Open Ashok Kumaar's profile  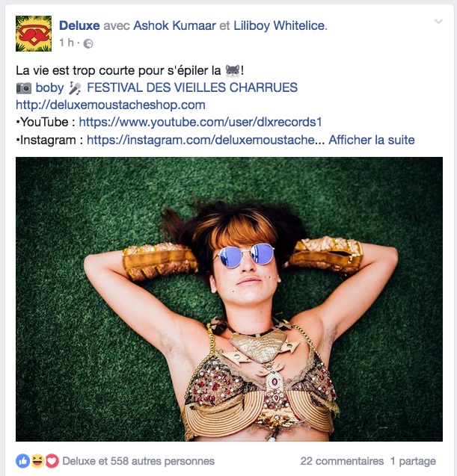click(175, 25)
